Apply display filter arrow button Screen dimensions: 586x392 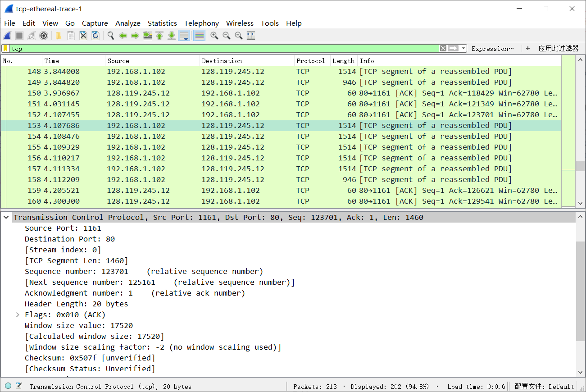click(453, 48)
